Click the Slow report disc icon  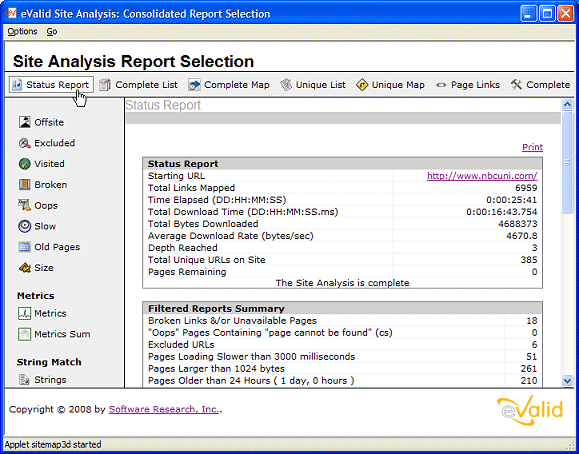click(x=25, y=226)
